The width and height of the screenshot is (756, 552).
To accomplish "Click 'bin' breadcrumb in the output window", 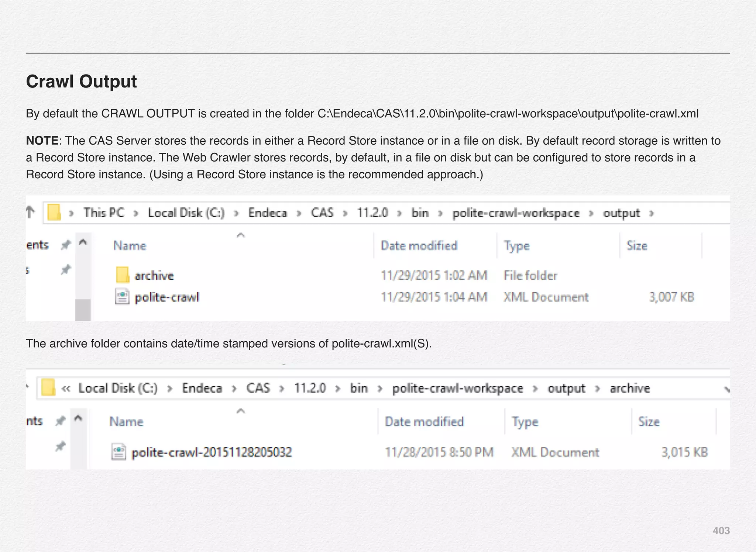I will 420,213.
